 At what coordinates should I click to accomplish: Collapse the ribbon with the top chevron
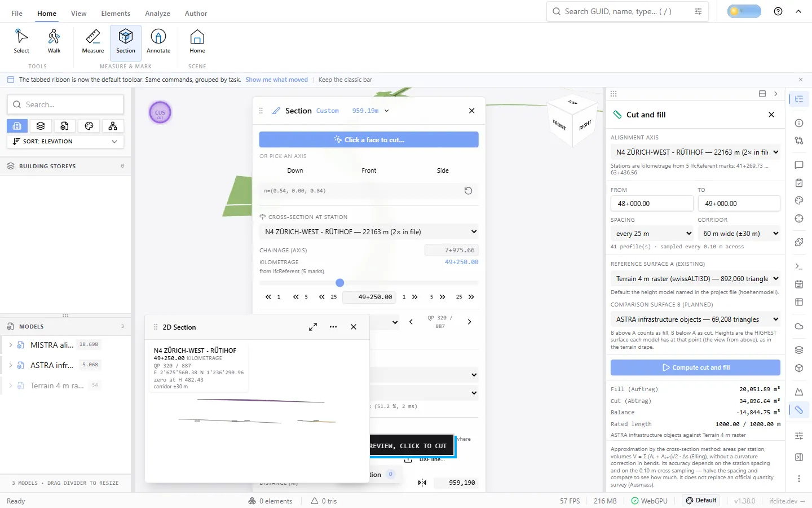click(x=798, y=11)
